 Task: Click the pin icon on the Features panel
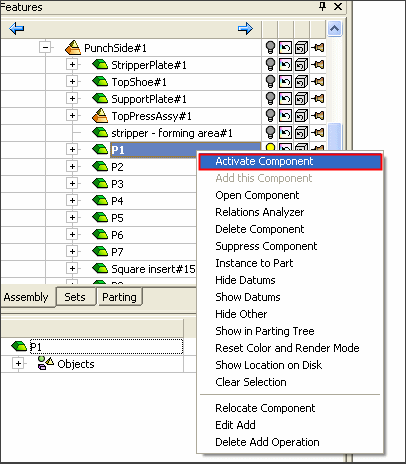[322, 6]
